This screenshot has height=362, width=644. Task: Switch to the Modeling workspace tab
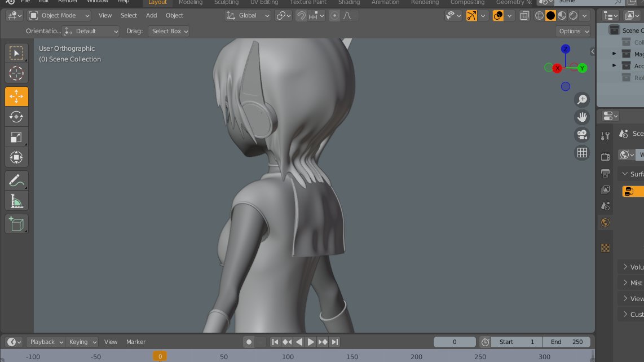[191, 2]
